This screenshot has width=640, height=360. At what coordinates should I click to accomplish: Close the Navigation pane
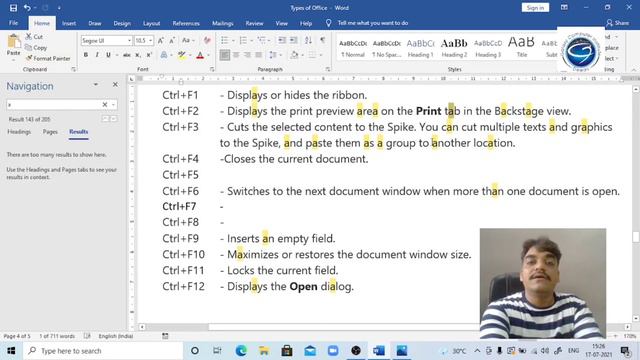coord(115,84)
